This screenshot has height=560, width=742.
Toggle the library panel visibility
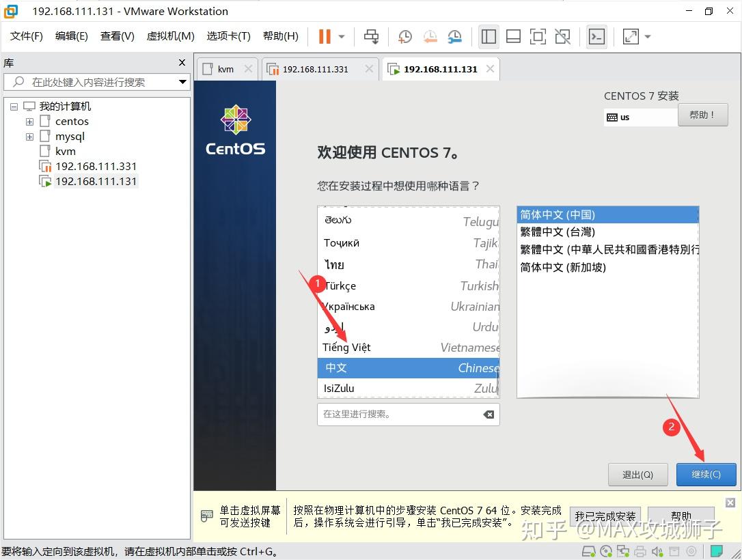(489, 36)
